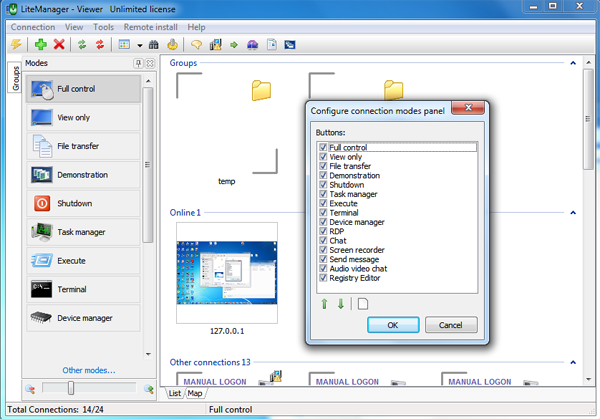Toggle Audio video chat checkbox
The height and width of the screenshot is (419, 600).
click(323, 269)
